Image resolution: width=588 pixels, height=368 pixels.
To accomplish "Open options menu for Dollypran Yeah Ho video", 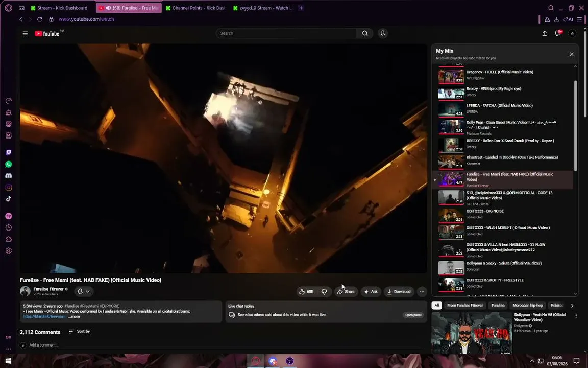I will click(x=576, y=316).
